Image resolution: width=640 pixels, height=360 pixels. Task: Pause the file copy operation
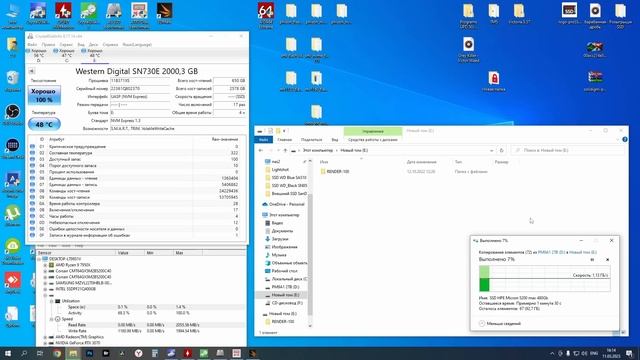click(592, 260)
